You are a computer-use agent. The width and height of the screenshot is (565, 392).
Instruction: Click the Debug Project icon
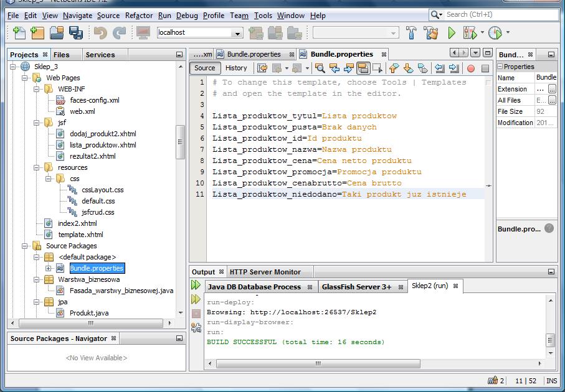pyautogui.click(x=470, y=33)
